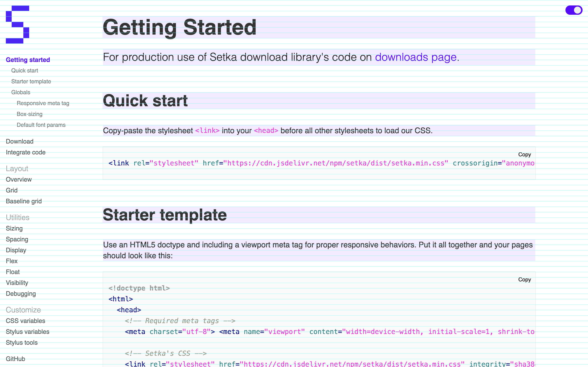Copy the Starter template code
Viewport: 588px width, 367px height.
click(524, 280)
